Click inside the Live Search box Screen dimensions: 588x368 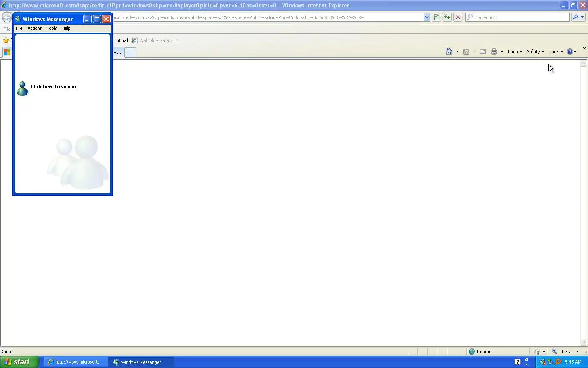517,17
